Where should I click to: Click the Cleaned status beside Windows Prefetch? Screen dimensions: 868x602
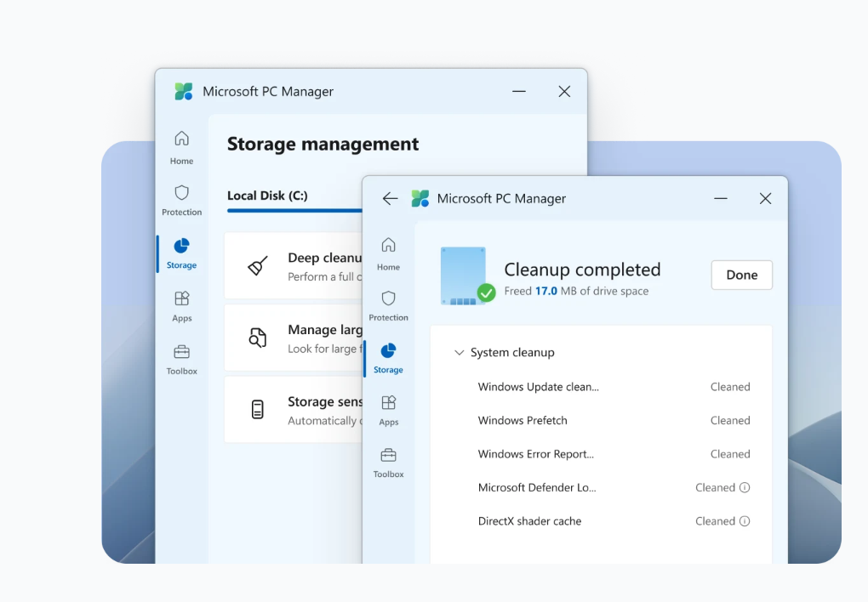[x=730, y=421]
